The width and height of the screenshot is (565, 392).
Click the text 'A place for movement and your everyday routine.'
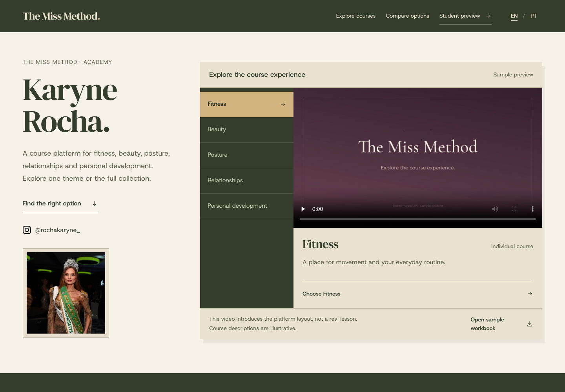click(x=374, y=262)
